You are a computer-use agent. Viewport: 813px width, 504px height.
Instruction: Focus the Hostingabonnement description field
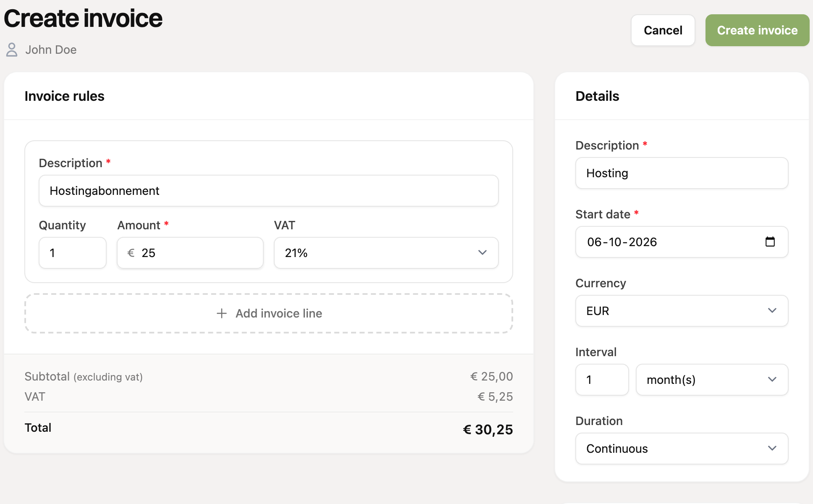(x=269, y=191)
